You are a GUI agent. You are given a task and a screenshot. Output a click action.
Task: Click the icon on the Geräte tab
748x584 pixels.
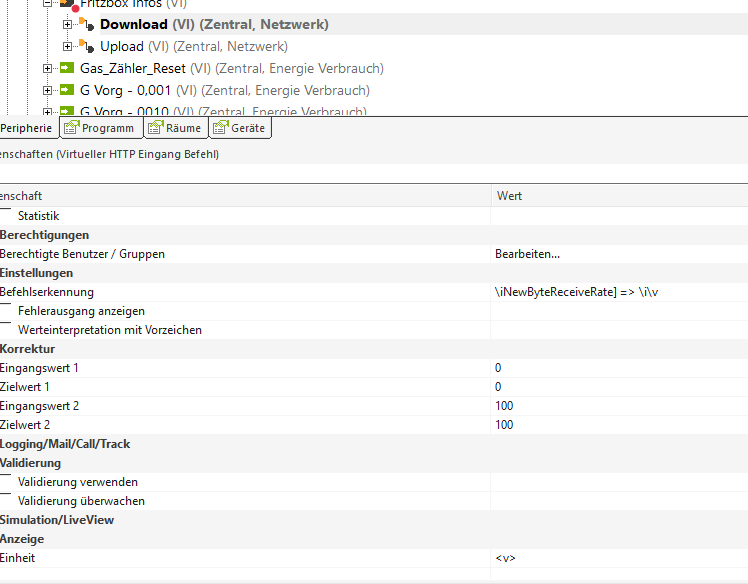(220, 128)
